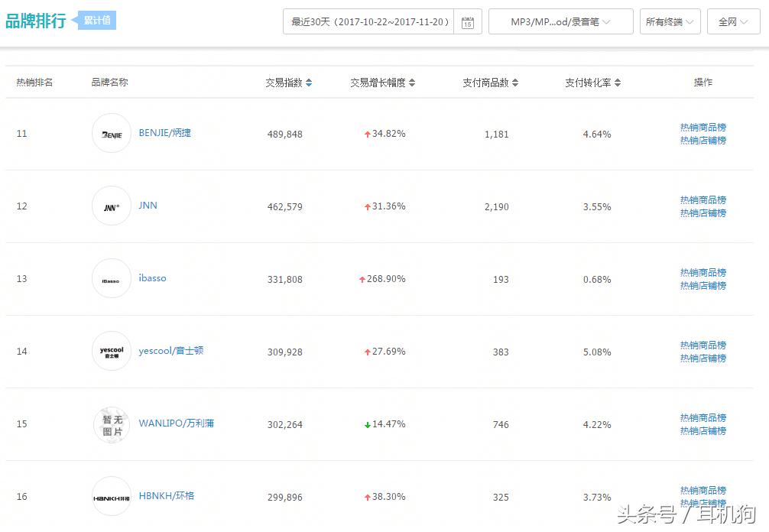Open the MP3/MP4/录音笔 category dropdown

tap(560, 21)
